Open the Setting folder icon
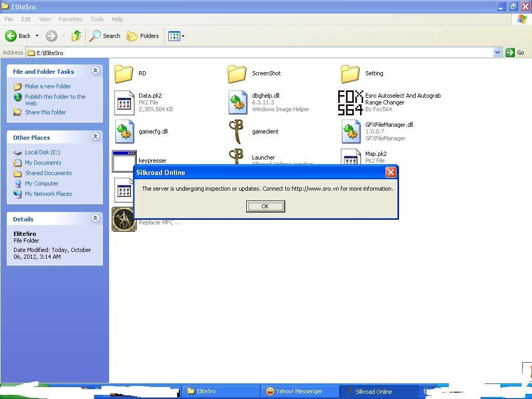Screen dimensions: 532x399 [350, 74]
